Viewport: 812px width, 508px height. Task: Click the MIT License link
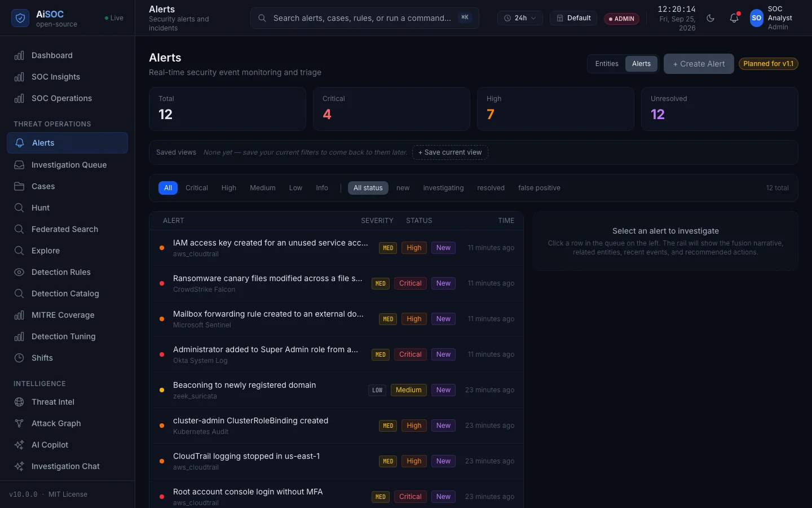(68, 494)
